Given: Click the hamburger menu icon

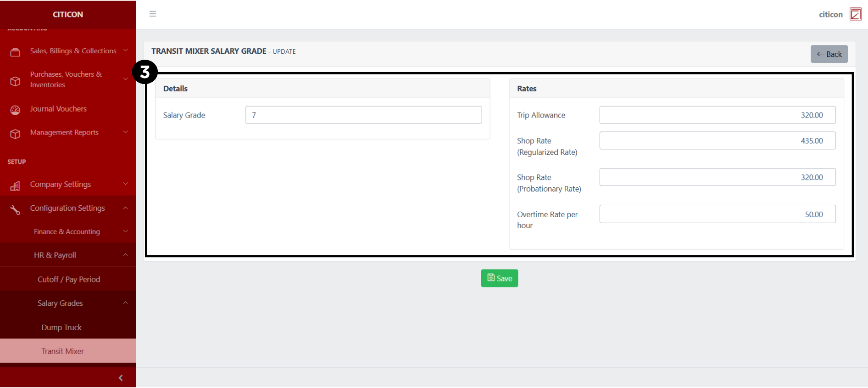Looking at the screenshot, I should point(153,14).
